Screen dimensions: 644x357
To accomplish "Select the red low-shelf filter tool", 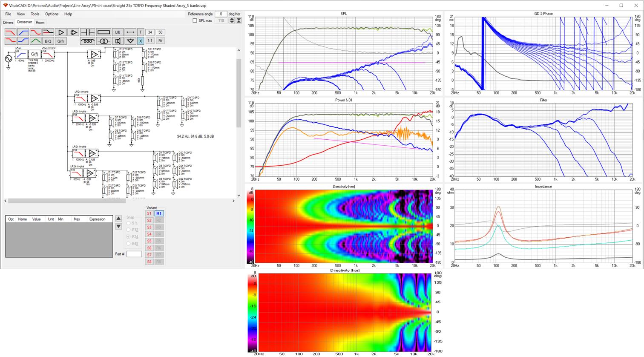I will click(10, 41).
